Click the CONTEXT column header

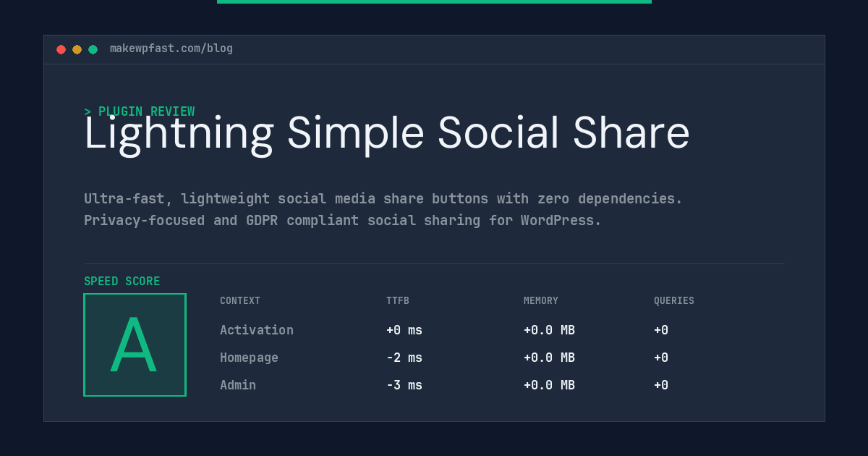coord(240,301)
